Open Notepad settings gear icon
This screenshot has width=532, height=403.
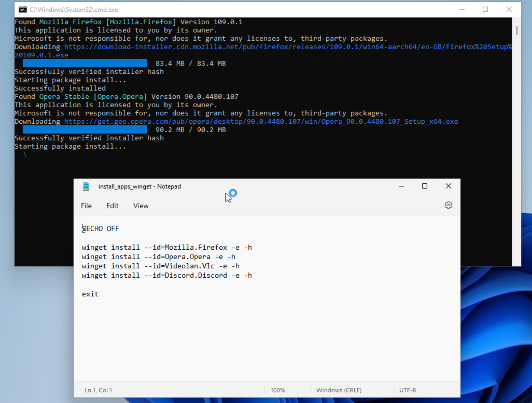(448, 205)
